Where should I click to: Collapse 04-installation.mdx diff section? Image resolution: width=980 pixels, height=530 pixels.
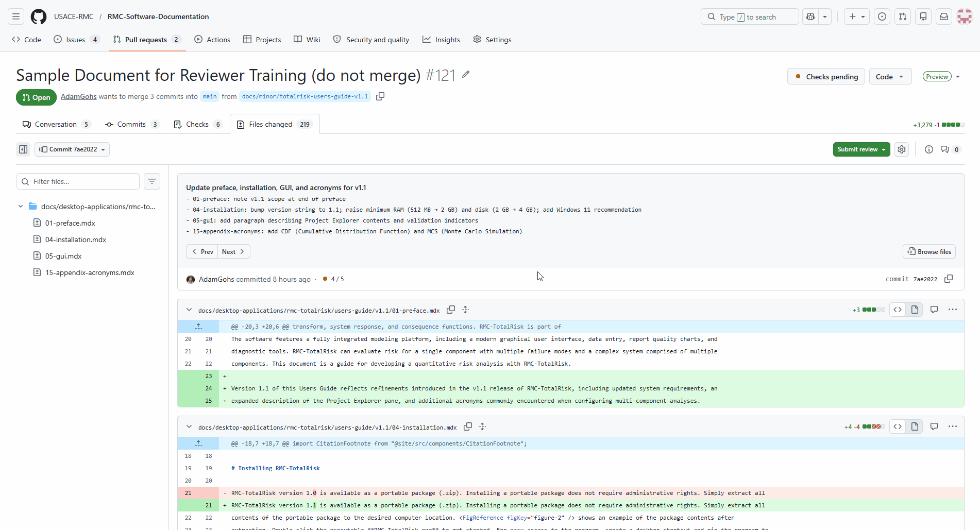[x=189, y=427]
